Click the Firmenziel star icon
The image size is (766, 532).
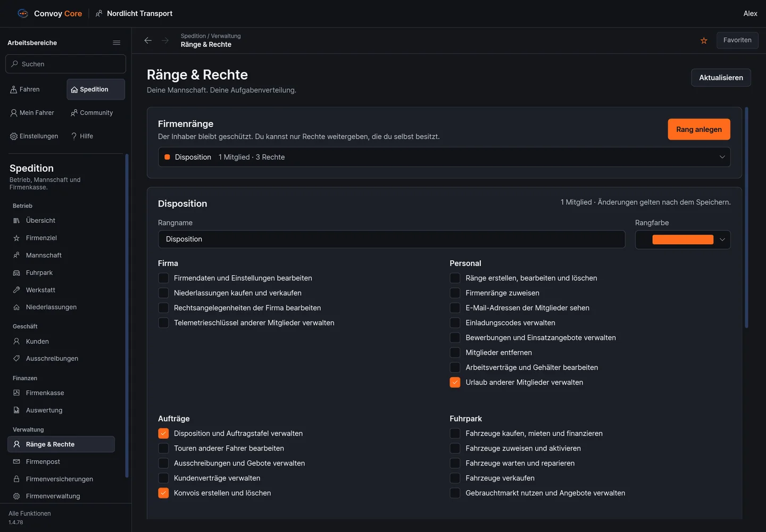[16, 238]
